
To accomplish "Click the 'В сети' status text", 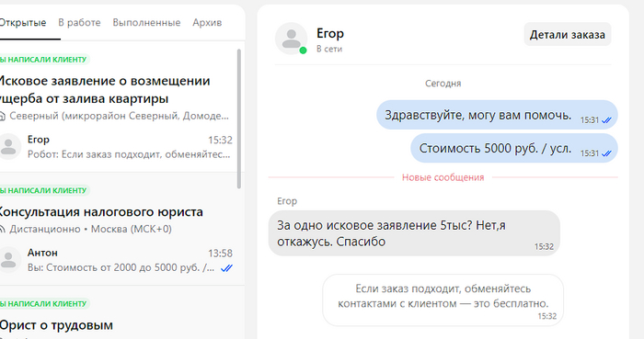I will pyautogui.click(x=329, y=49).
